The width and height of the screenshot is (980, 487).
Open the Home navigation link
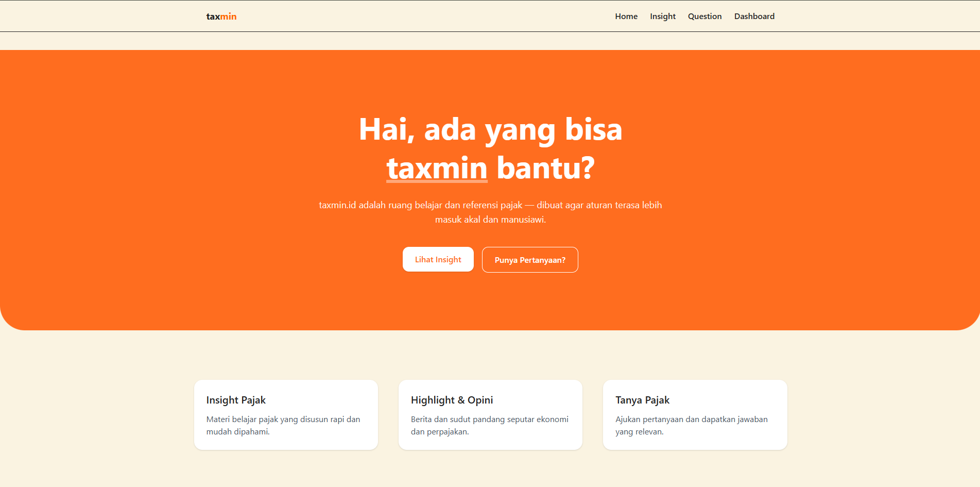click(x=626, y=16)
